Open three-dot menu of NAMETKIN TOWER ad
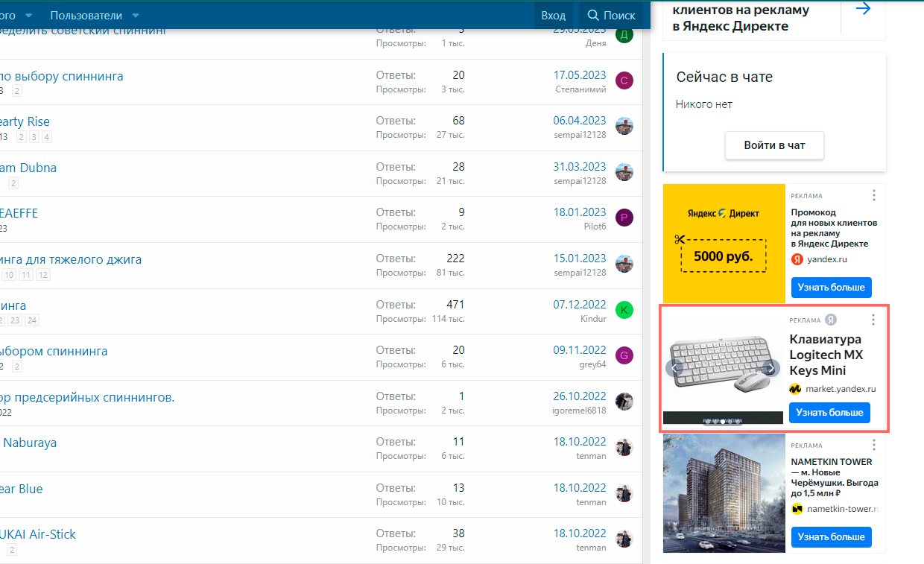The width and height of the screenshot is (924, 564). click(x=873, y=445)
